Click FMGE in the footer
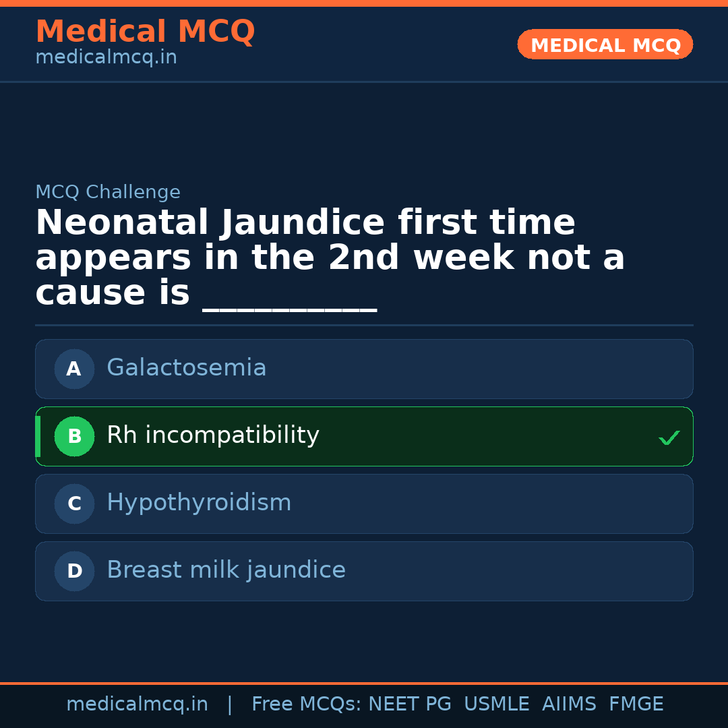Image resolution: width=728 pixels, height=728 pixels. pyautogui.click(x=636, y=704)
